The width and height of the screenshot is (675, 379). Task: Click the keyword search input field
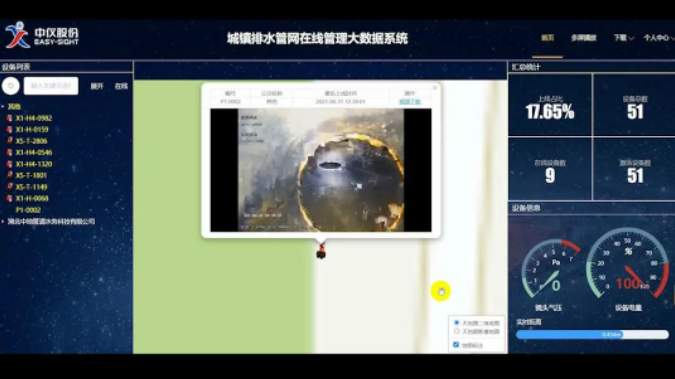[x=51, y=86]
